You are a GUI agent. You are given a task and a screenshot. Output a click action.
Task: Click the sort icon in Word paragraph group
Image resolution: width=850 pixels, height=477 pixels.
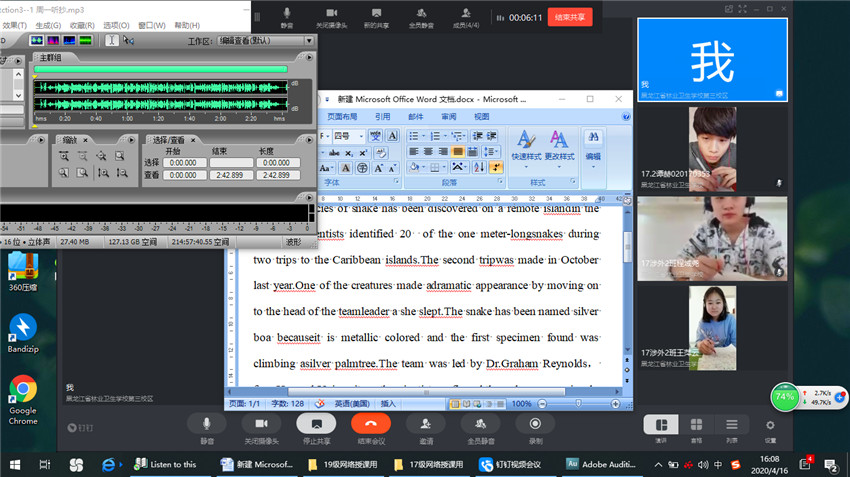point(479,167)
